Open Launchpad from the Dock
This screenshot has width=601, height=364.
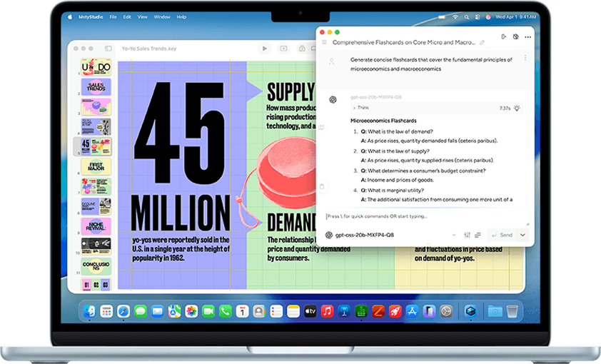106,311
